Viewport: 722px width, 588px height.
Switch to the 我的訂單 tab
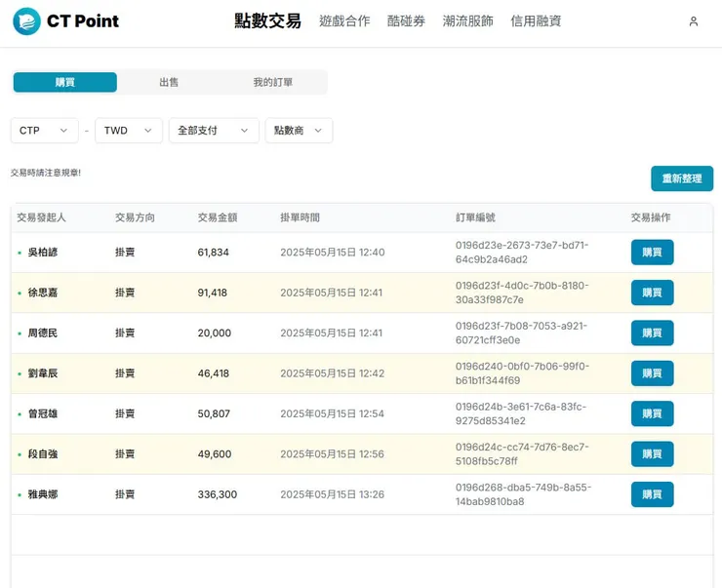point(273,83)
